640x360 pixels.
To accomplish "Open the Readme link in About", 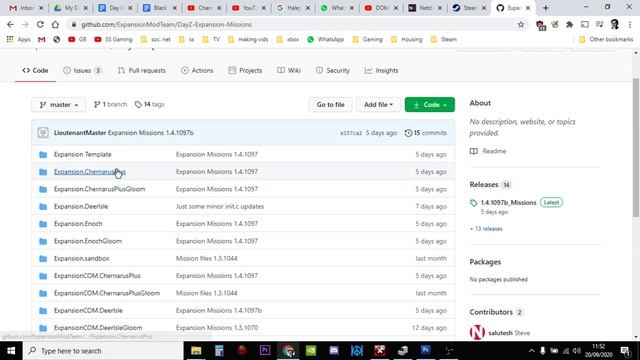I will pyautogui.click(x=488, y=151).
